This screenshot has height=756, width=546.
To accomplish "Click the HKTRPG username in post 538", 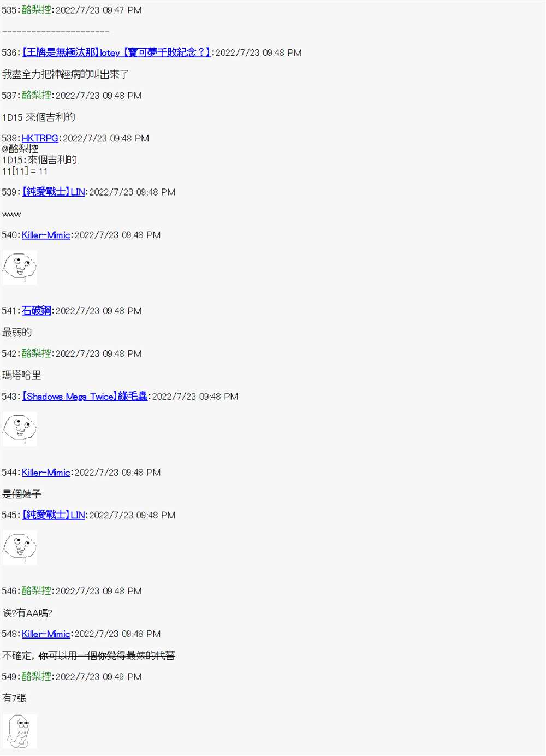I will 40,138.
